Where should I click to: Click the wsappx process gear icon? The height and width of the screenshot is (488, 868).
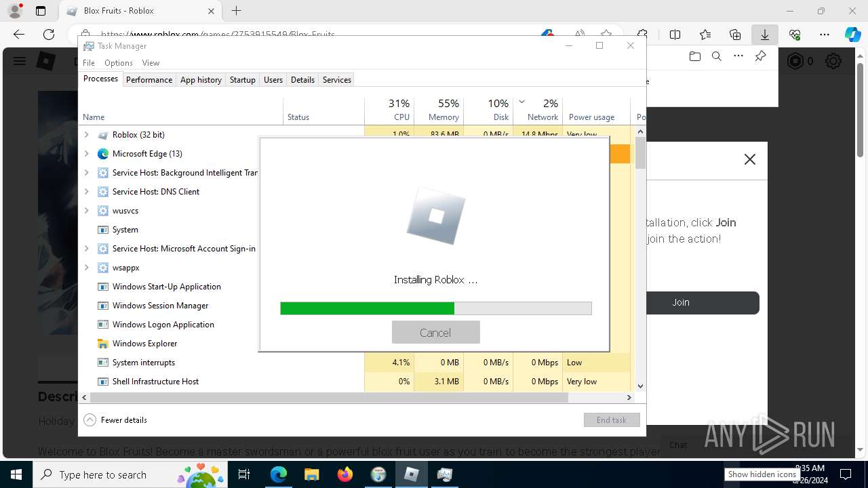pyautogui.click(x=103, y=268)
